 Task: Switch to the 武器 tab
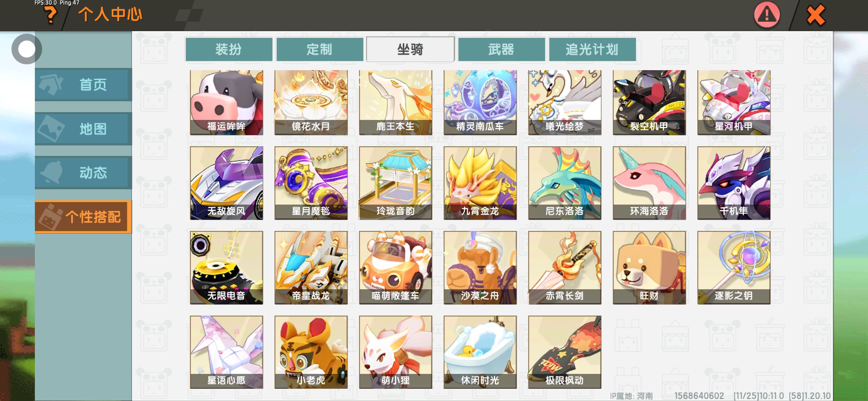pyautogui.click(x=501, y=49)
